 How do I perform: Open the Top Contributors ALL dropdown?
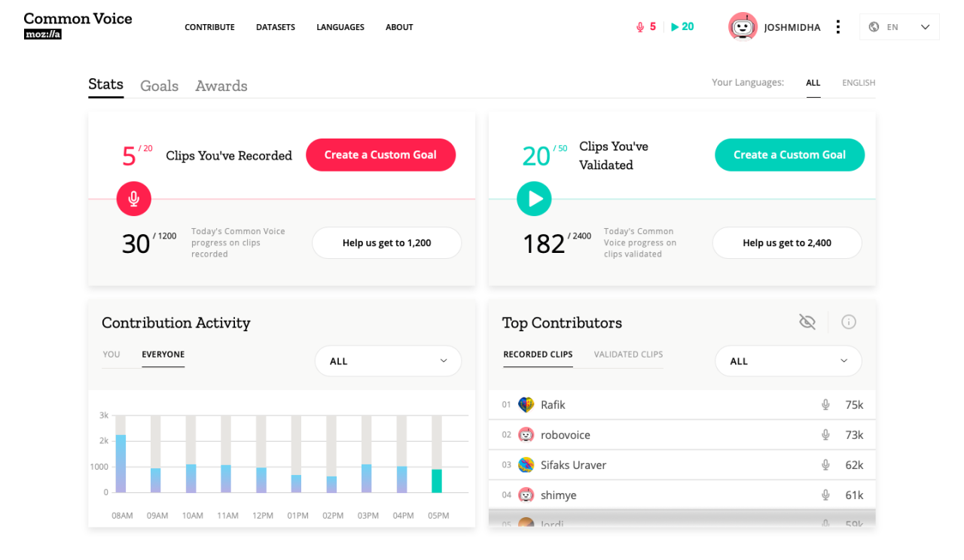(788, 361)
